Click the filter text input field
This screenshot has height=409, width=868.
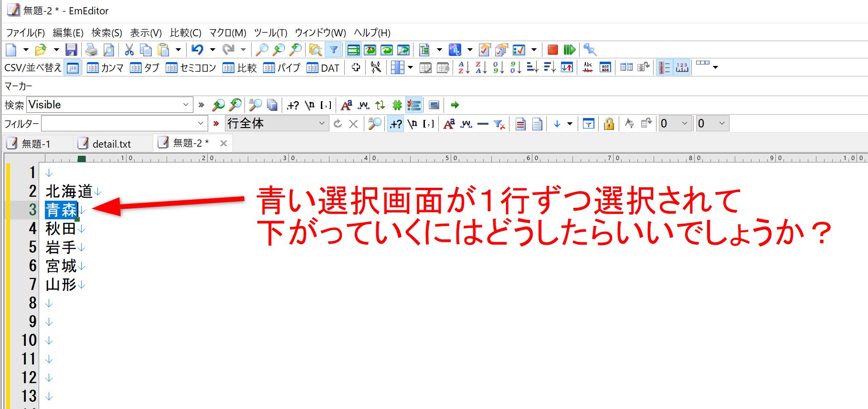pyautogui.click(x=119, y=124)
